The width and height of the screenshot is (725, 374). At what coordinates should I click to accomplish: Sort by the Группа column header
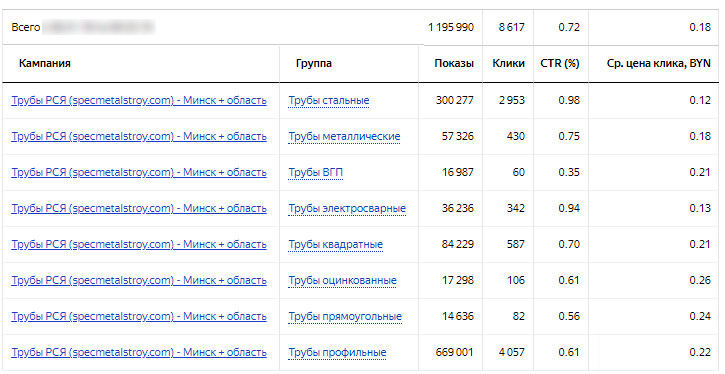pyautogui.click(x=313, y=63)
